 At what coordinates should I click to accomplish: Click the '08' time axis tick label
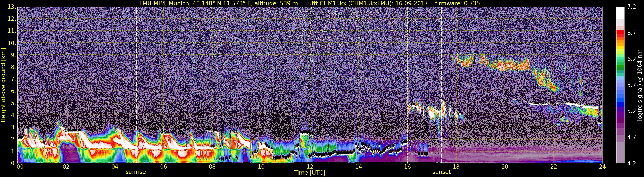(212, 167)
